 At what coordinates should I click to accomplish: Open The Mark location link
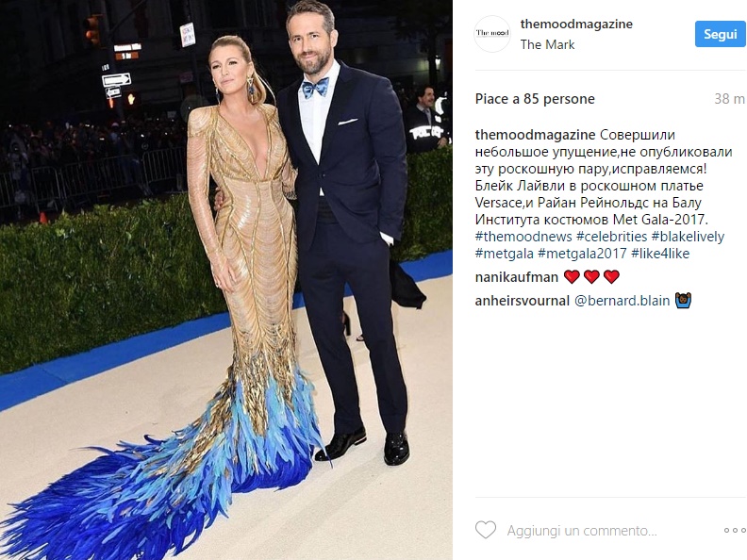click(x=547, y=44)
